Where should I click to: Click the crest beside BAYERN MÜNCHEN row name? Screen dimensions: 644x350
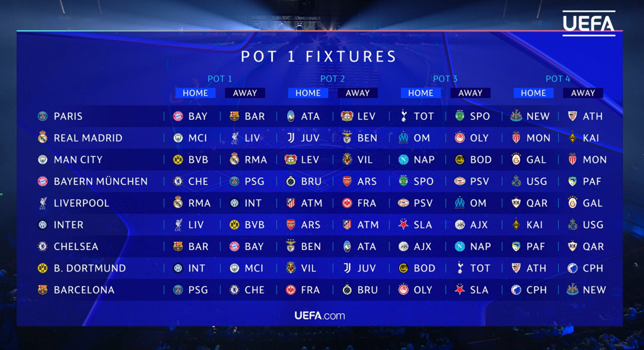(43, 182)
